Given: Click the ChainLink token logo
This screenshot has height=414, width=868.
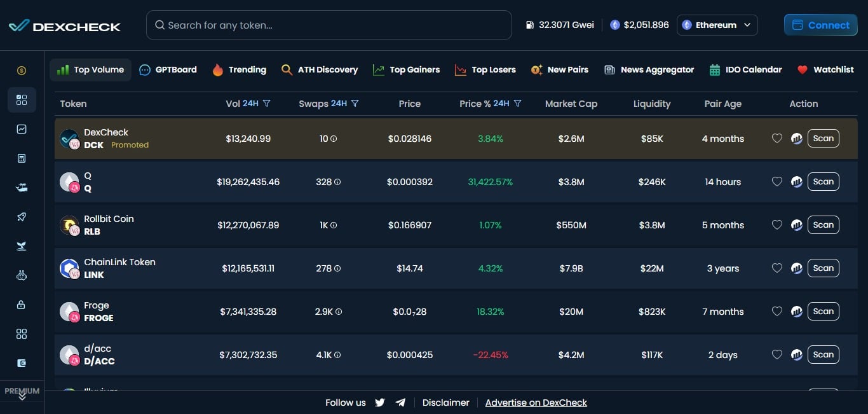Looking at the screenshot, I should click(69, 268).
